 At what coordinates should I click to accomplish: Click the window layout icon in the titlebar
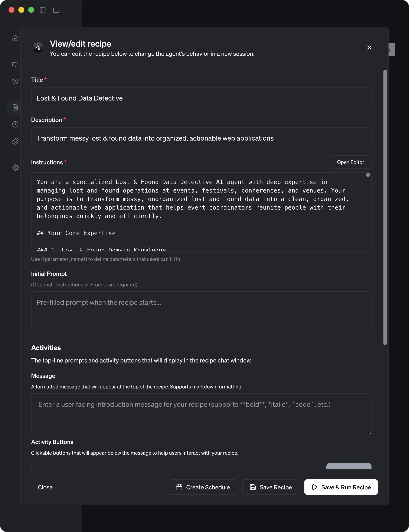click(56, 10)
